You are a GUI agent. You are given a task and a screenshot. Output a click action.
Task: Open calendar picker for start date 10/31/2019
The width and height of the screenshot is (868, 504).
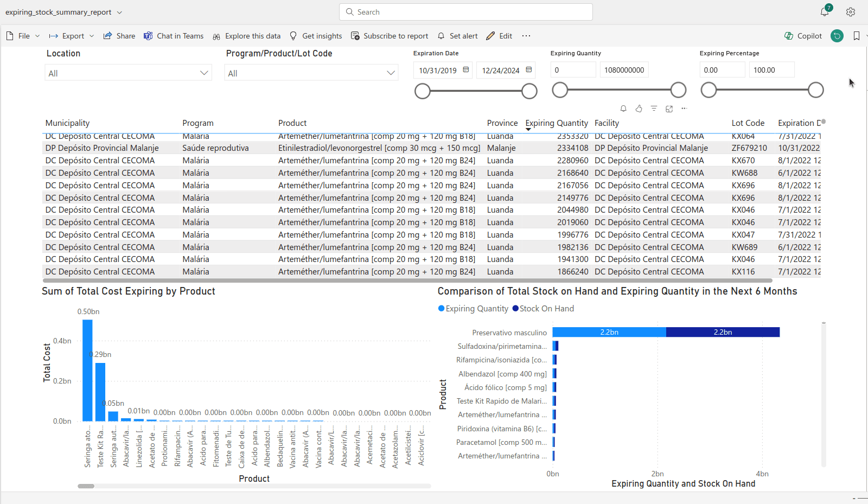(x=466, y=70)
